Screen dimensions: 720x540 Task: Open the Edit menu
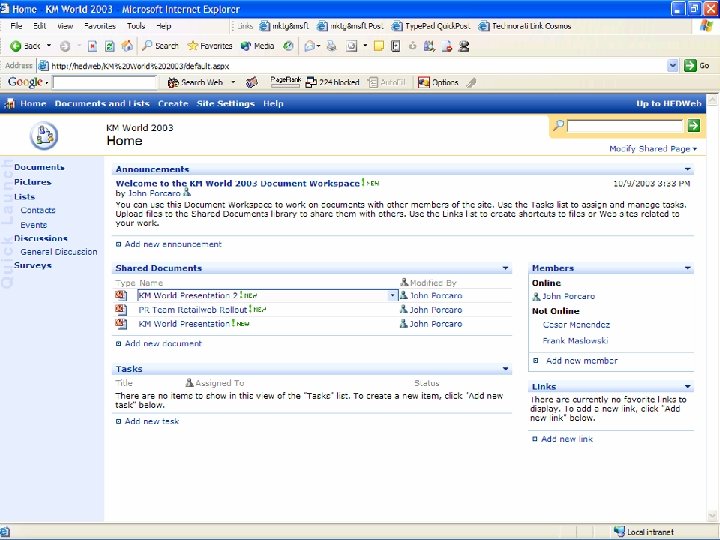pyautogui.click(x=40, y=26)
